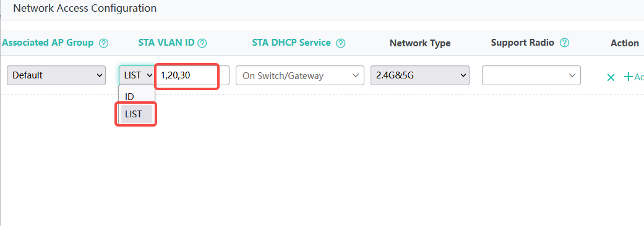Click the Action column header

[x=625, y=43]
